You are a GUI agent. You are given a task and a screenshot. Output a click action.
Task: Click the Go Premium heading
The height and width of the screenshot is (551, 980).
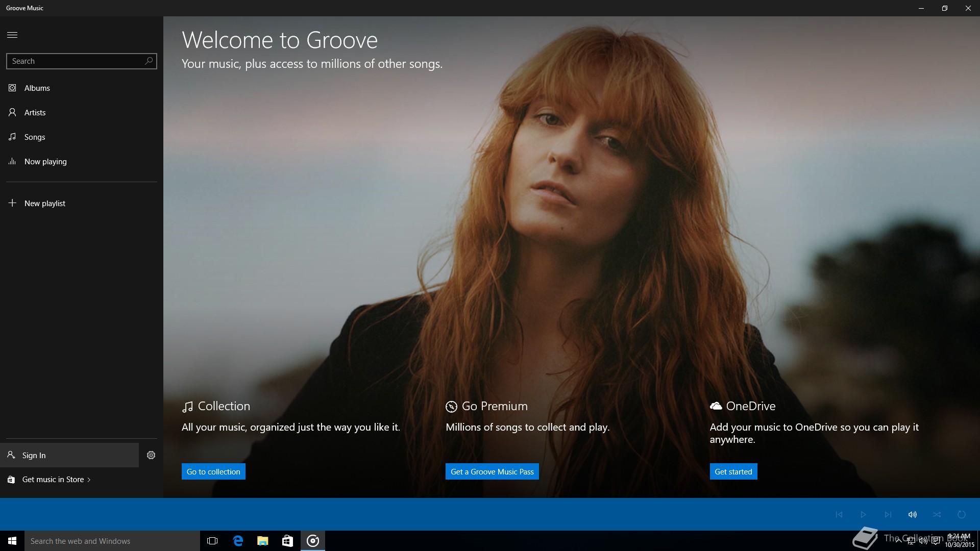pyautogui.click(x=495, y=406)
